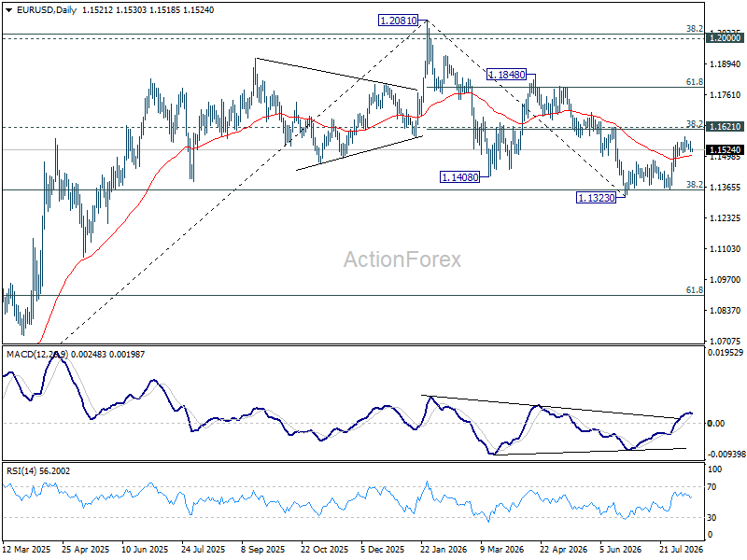Viewport: 747px width, 560px height.
Task: Click the ActionForex watermark
Action: 402,259
